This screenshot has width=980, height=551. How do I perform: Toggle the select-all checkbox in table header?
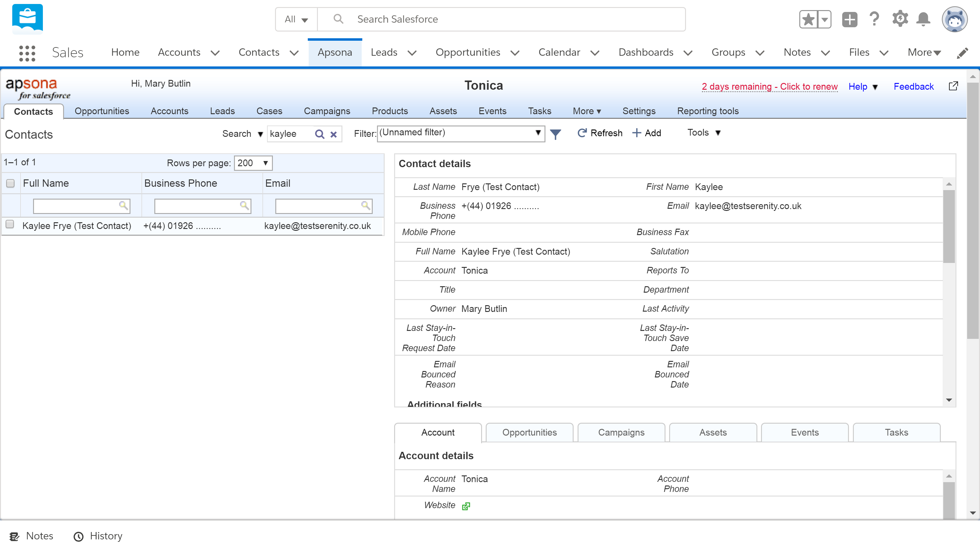10,183
